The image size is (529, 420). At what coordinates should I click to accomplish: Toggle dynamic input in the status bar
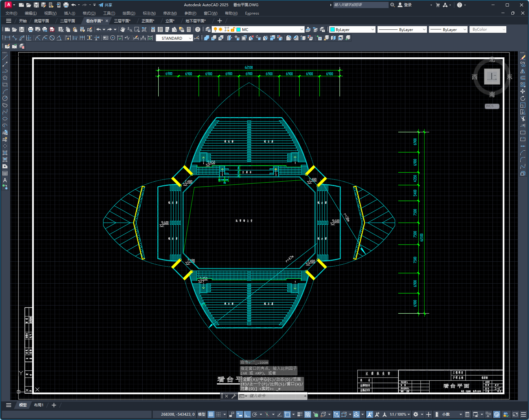point(239,414)
